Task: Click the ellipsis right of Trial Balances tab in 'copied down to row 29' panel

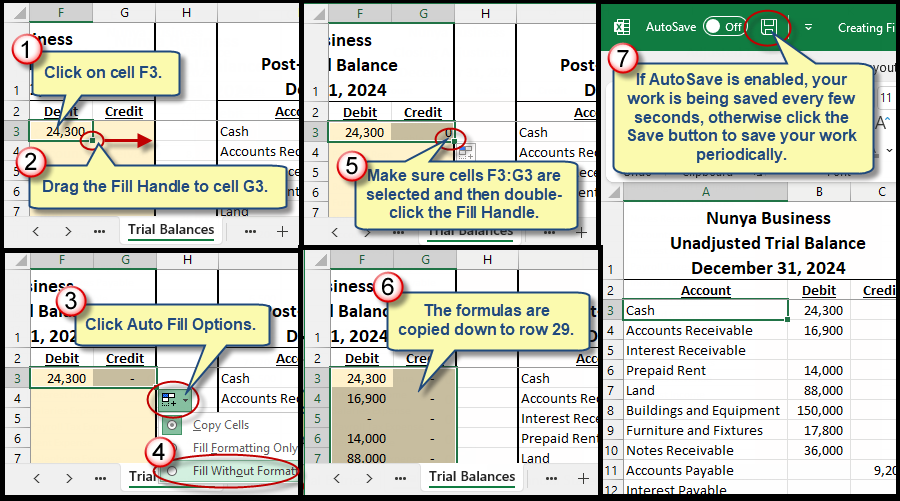Action: pos(552,478)
